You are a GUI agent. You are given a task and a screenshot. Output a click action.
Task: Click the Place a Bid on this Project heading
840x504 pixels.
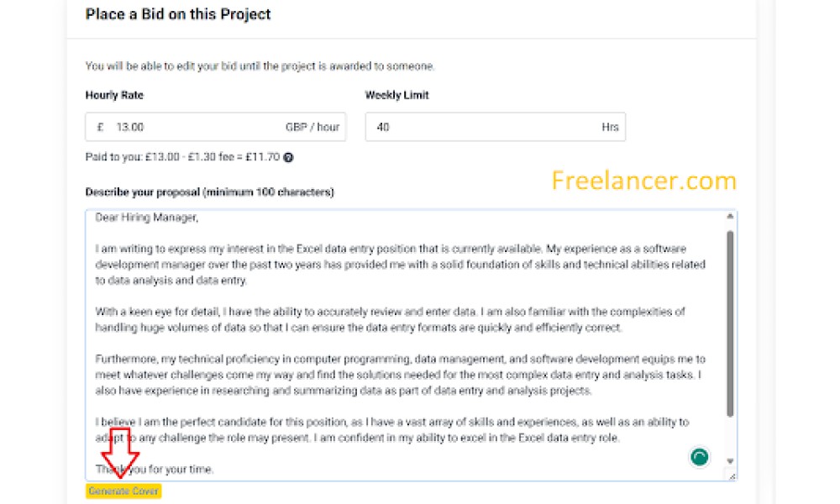point(178,14)
